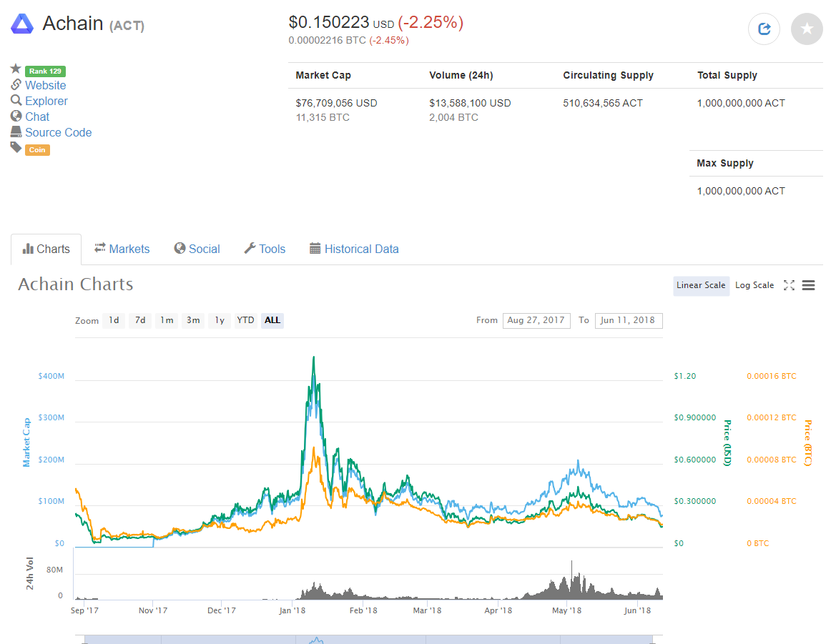
Task: Click the star icon beside Rank 129
Action: point(16,69)
